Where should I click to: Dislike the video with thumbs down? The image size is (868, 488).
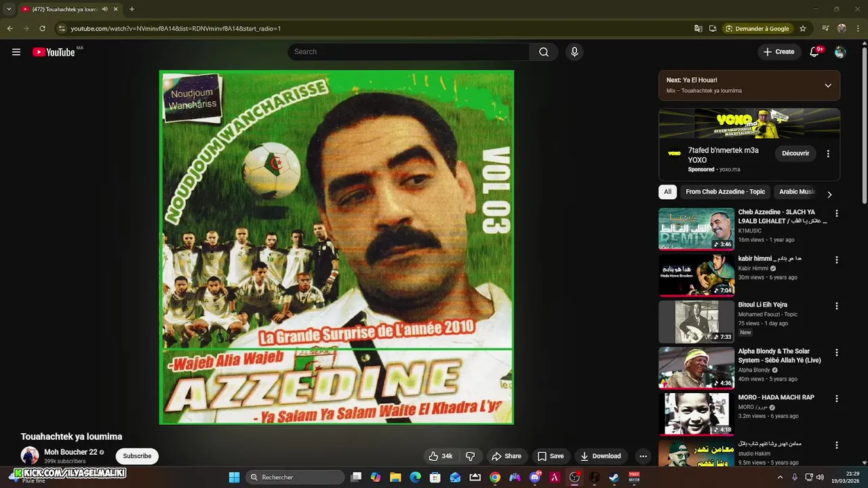(x=470, y=456)
